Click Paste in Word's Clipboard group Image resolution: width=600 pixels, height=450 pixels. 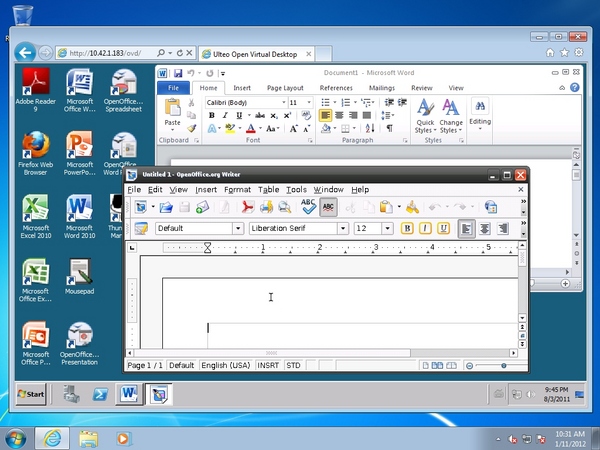point(173,112)
